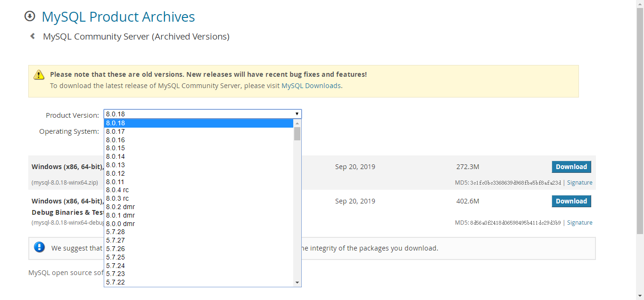Select version 5.7.27 in the list

tap(198, 241)
